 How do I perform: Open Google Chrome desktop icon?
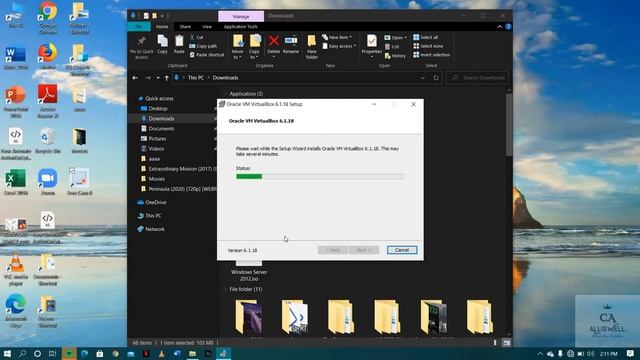click(47, 11)
